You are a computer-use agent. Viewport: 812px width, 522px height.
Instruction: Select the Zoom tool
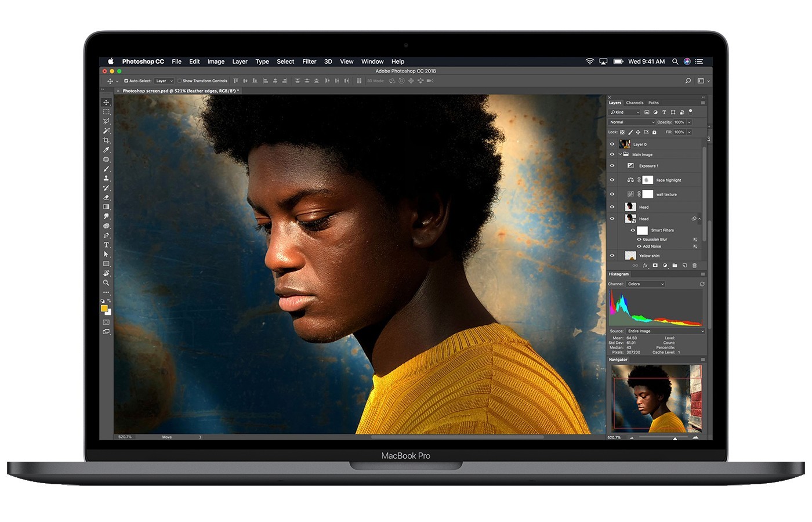coord(106,281)
